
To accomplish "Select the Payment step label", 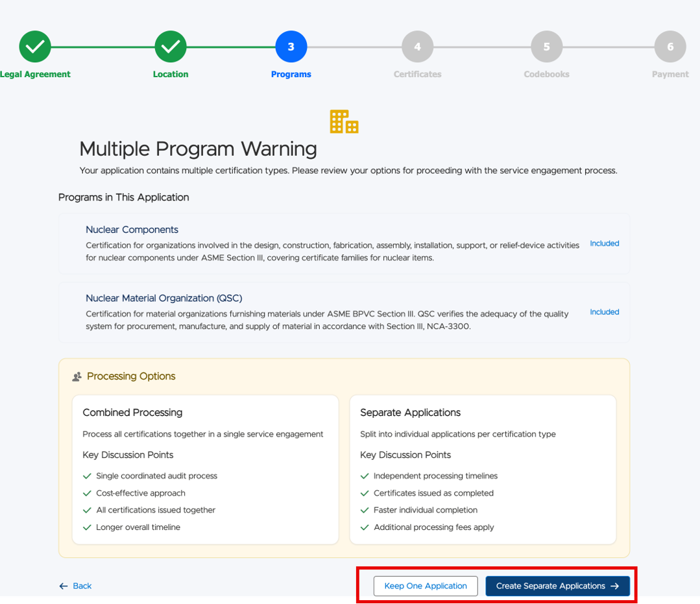I will click(670, 74).
